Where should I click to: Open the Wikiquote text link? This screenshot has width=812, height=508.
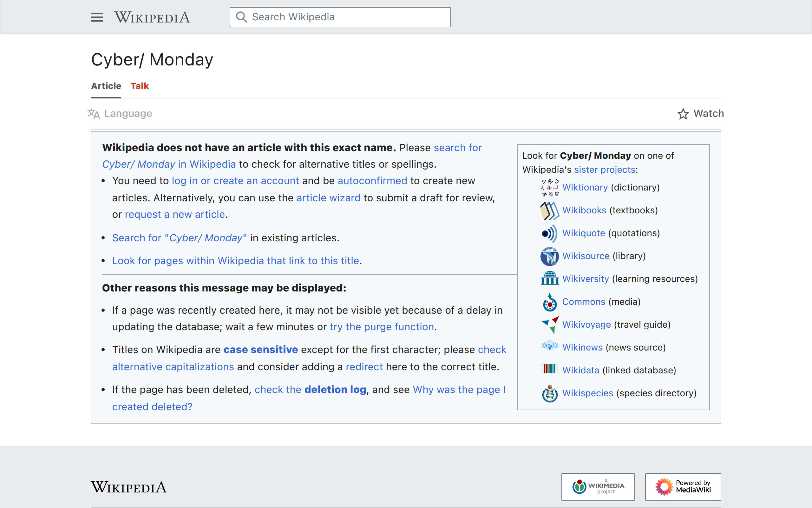click(x=584, y=233)
